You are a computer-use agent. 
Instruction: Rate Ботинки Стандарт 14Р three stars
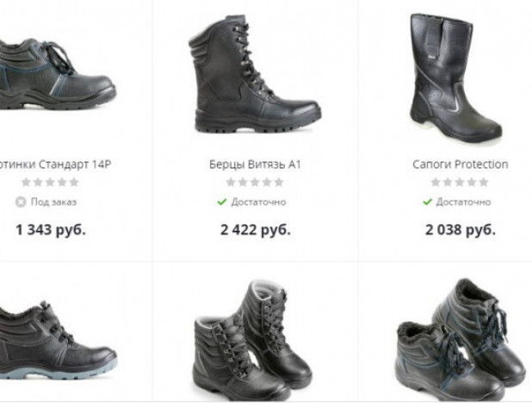coord(50,183)
